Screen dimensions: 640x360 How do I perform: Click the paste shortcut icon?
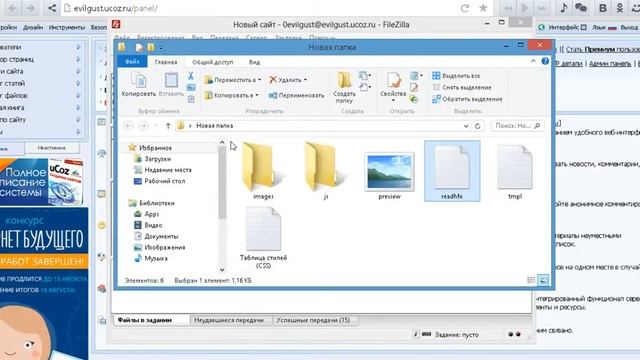click(191, 99)
